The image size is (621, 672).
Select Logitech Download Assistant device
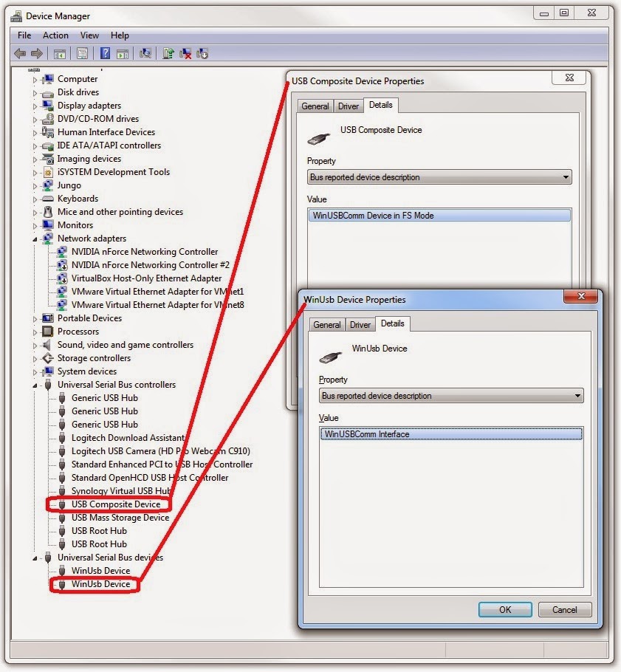tap(128, 438)
